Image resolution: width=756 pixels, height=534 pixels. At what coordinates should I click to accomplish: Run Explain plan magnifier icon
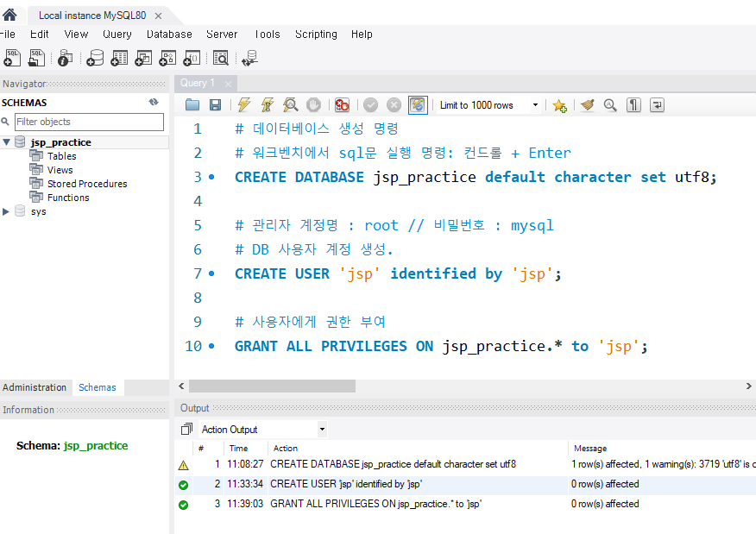coord(290,104)
